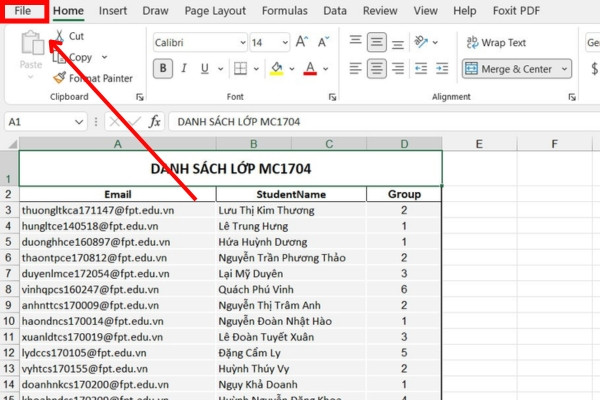The height and width of the screenshot is (400, 600).
Task: Click the Cut scissors icon
Action: pos(59,36)
